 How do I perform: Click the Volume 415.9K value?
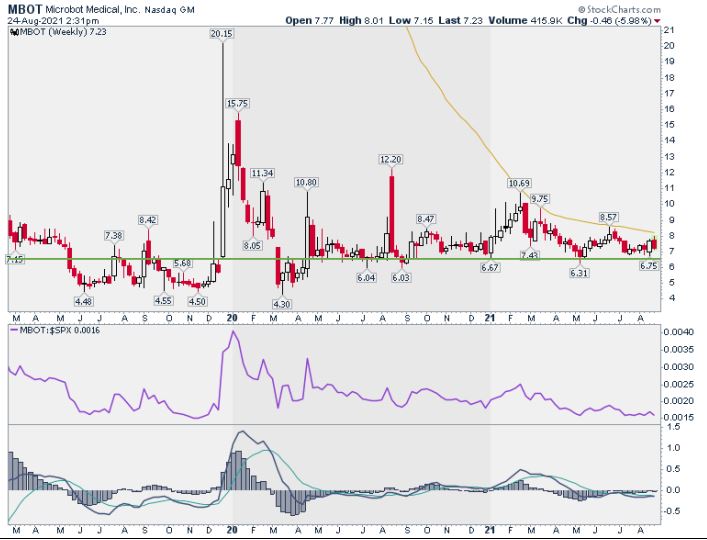[x=526, y=21]
